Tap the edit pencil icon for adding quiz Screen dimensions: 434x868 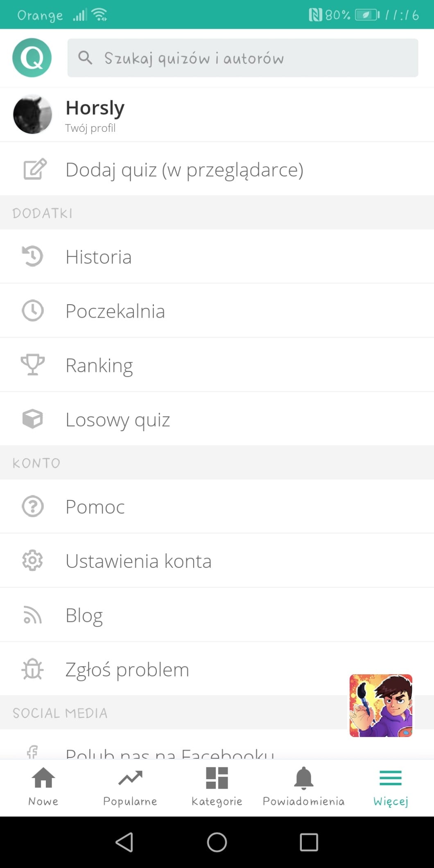click(35, 169)
